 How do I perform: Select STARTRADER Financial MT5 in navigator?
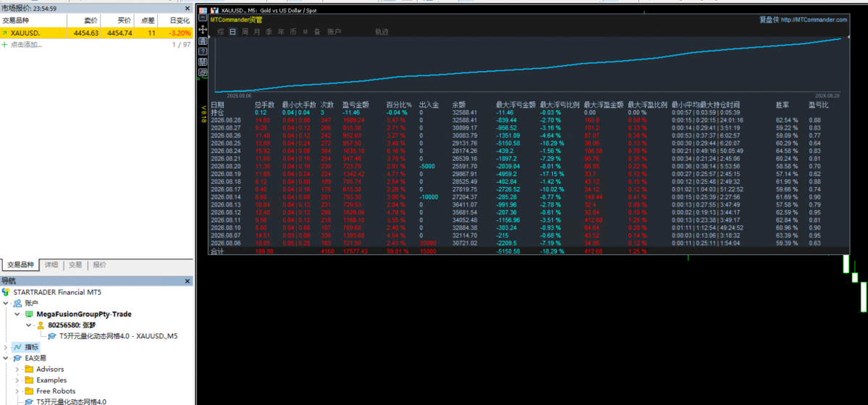pos(57,292)
